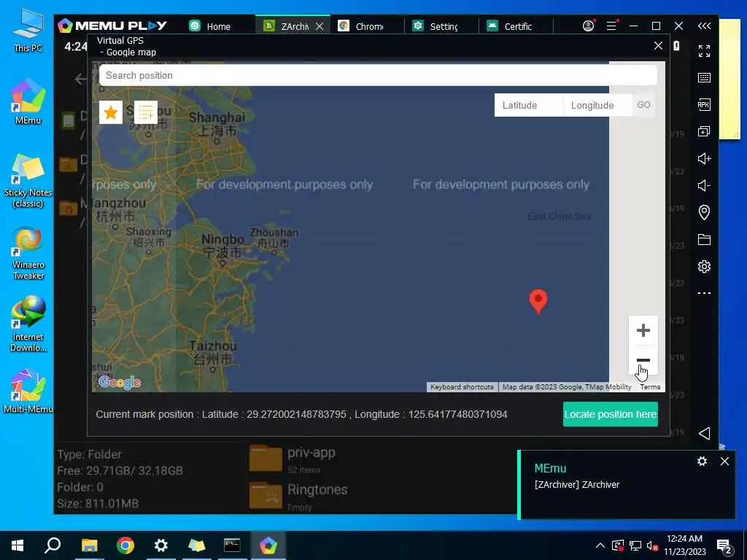This screenshot has height=560, width=747.
Task: Close the Virtual GPS dialog
Action: [x=659, y=46]
